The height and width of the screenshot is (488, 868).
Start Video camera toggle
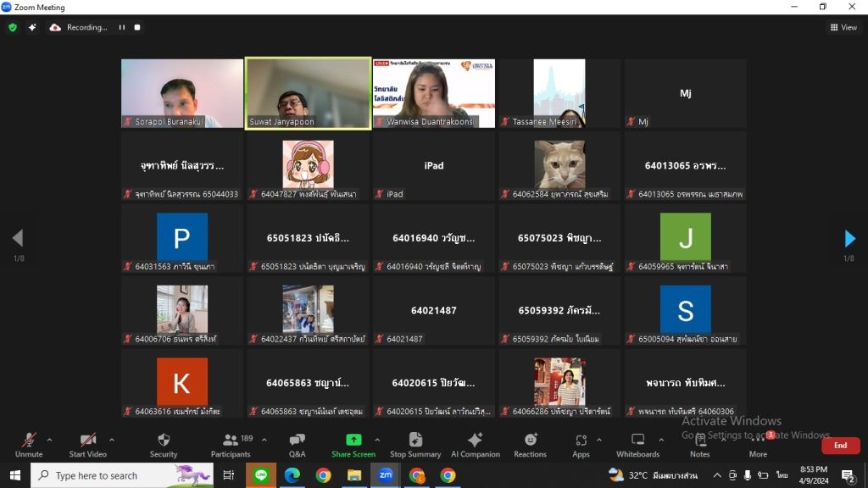(x=87, y=446)
